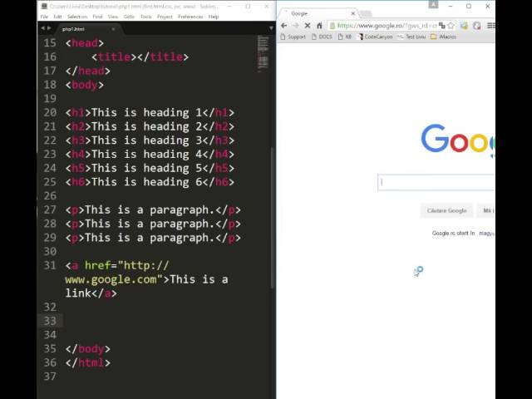
Task: Click the magyar language link
Action: coord(486,233)
